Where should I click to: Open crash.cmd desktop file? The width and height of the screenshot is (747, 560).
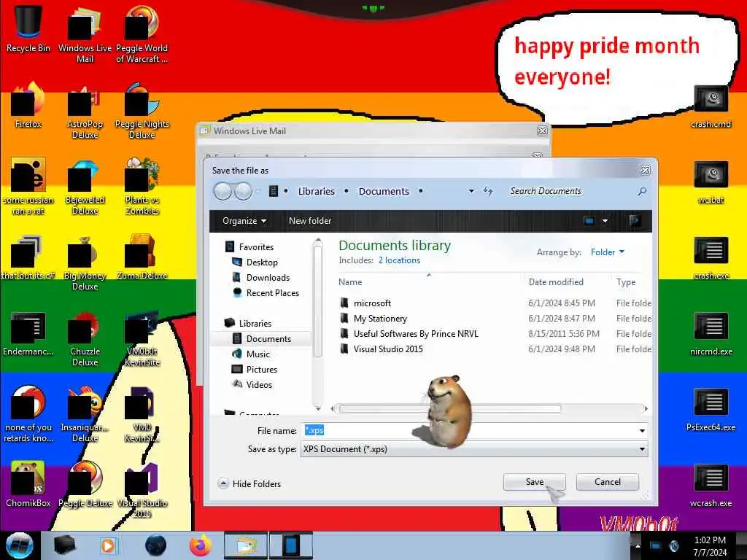[x=711, y=106]
